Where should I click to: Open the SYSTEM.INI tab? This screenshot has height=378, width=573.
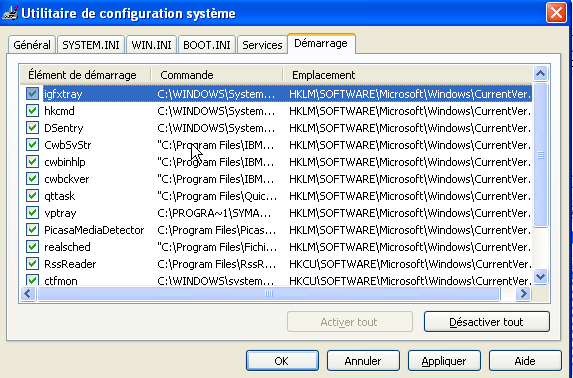pyautogui.click(x=91, y=45)
